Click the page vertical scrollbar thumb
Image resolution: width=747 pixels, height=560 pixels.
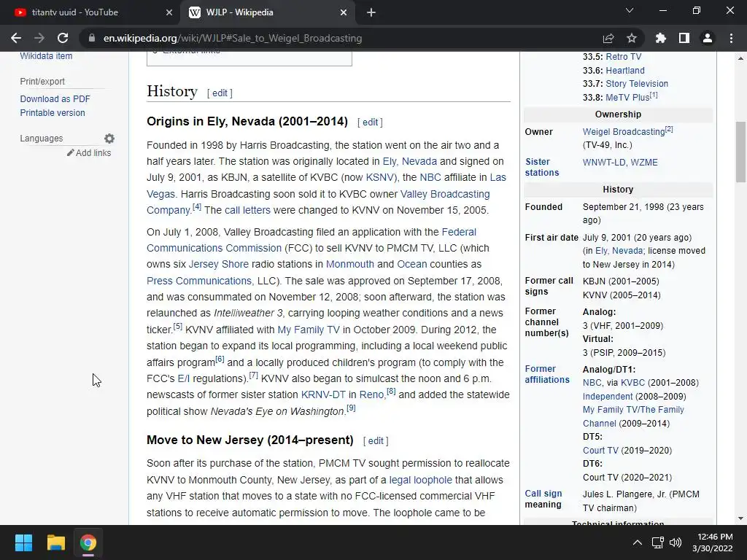[740, 152]
